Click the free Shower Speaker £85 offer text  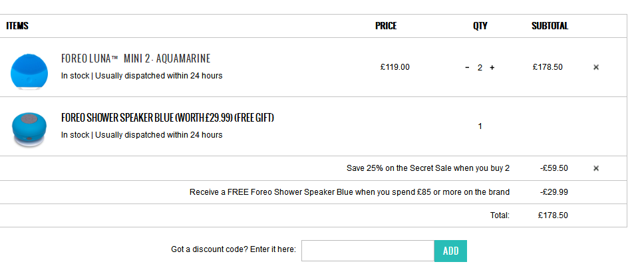tap(349, 192)
